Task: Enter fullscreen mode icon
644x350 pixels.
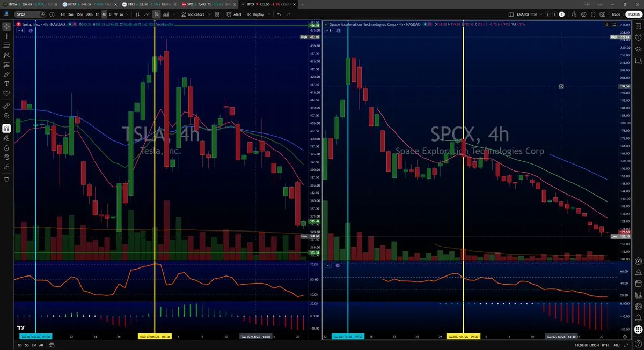Action: [593, 14]
